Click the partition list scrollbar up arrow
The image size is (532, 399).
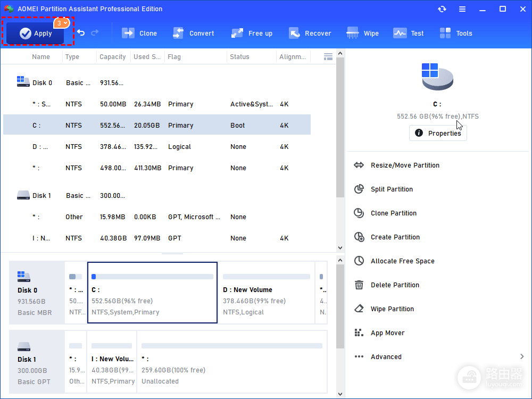coord(340,54)
